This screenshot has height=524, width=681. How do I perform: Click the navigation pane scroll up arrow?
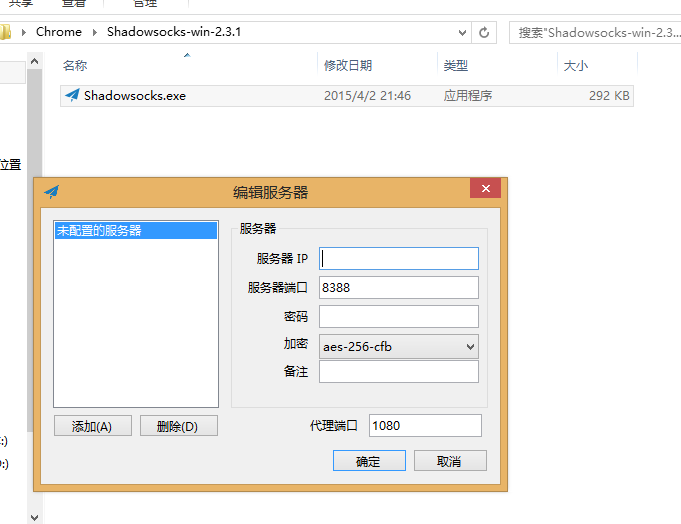[x=35, y=61]
